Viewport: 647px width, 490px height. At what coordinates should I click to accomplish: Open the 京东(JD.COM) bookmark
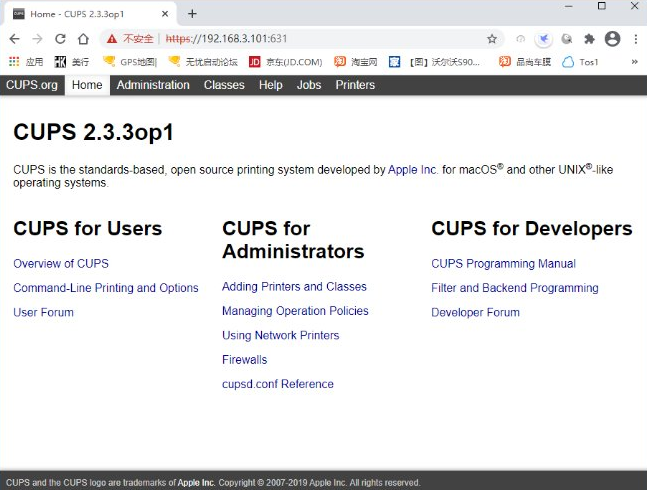click(285, 62)
